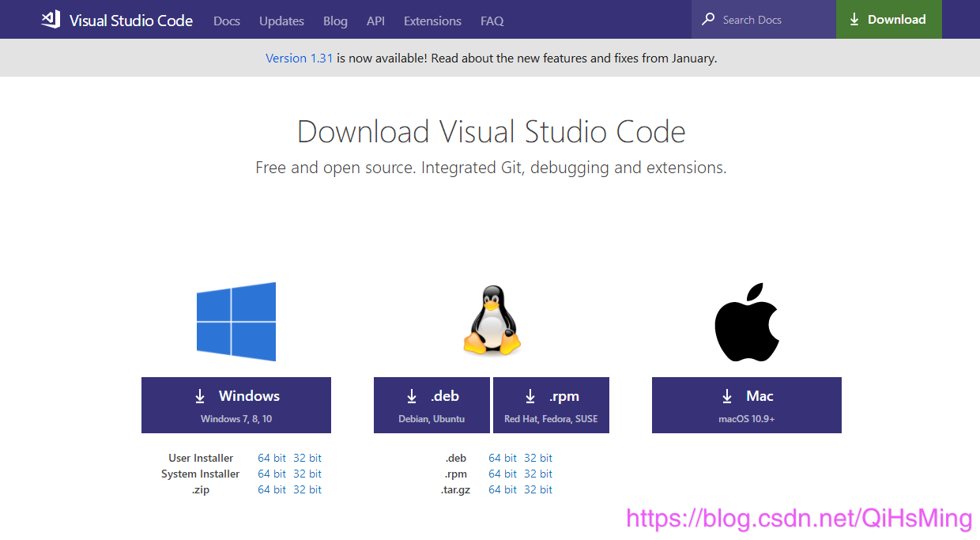The height and width of the screenshot is (540, 980).
Task: Select User Installer 64 bit link
Action: pos(272,458)
